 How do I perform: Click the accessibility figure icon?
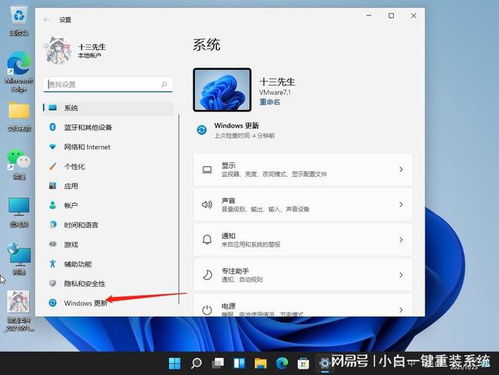pyautogui.click(x=52, y=264)
